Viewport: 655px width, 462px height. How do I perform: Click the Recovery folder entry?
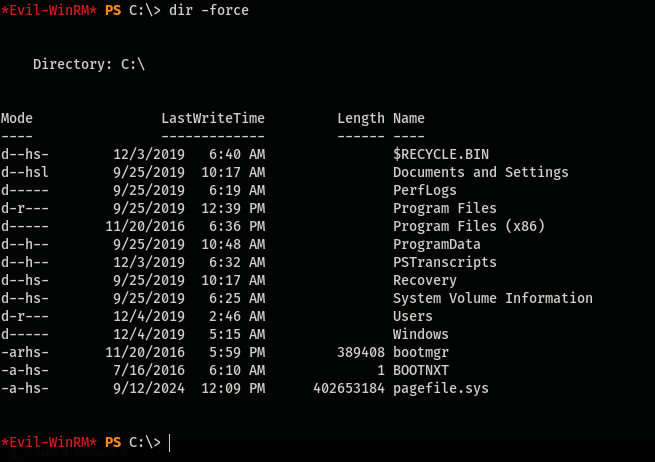(x=425, y=280)
